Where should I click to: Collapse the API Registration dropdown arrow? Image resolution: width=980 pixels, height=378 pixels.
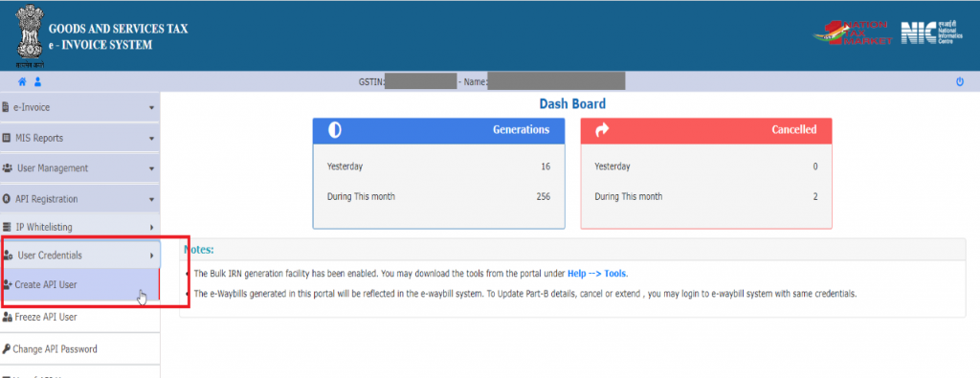(x=151, y=200)
